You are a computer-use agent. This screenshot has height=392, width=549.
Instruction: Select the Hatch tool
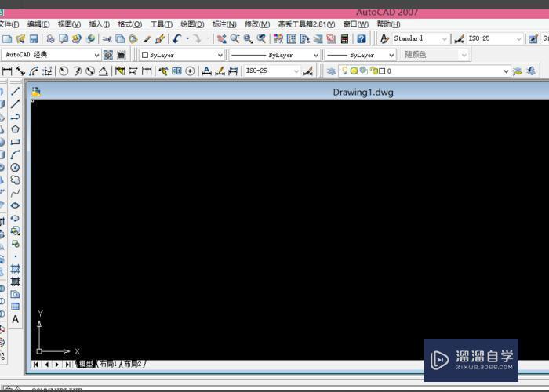tap(15, 269)
